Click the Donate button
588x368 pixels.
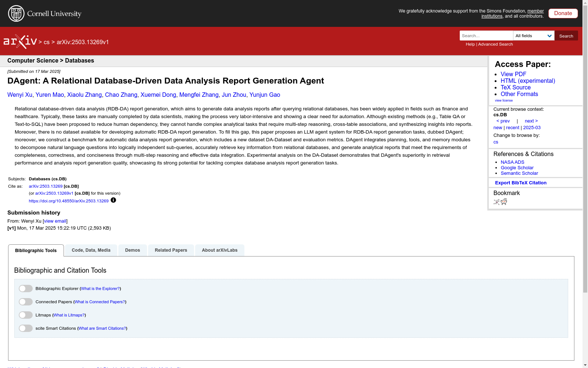[563, 13]
